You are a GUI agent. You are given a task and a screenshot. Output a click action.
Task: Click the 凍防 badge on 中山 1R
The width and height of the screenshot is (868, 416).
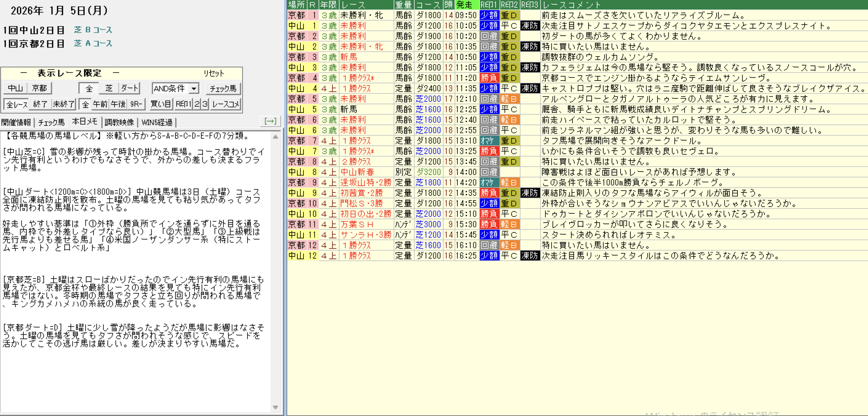click(x=530, y=26)
